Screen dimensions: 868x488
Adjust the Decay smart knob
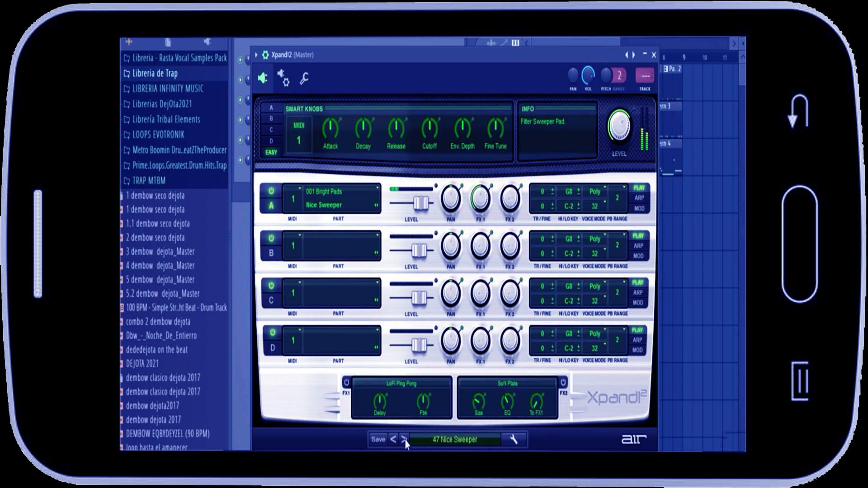click(363, 128)
